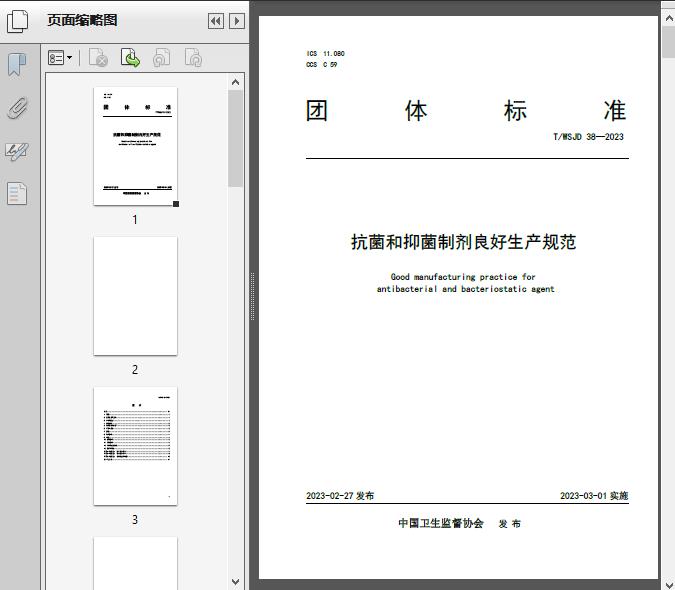This screenshot has height=590, width=675.
Task: Click the last rotate icon in thumbnail toolbar
Action: point(193,59)
